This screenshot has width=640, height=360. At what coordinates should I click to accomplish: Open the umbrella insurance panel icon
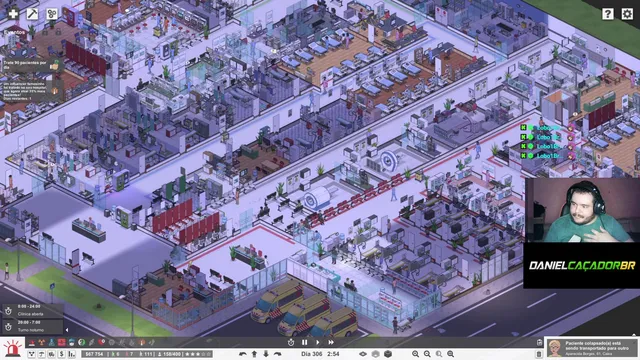42,354
